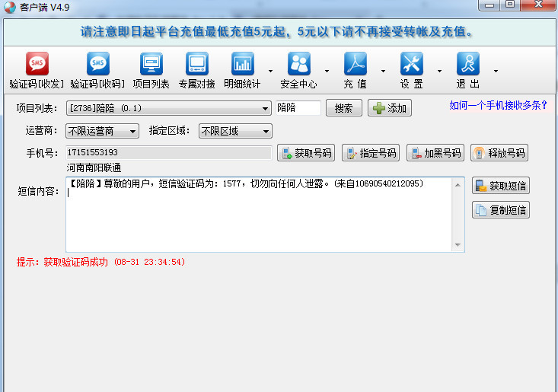The height and width of the screenshot is (392, 558).
Task: Click the 搜索 button
Action: click(x=344, y=108)
